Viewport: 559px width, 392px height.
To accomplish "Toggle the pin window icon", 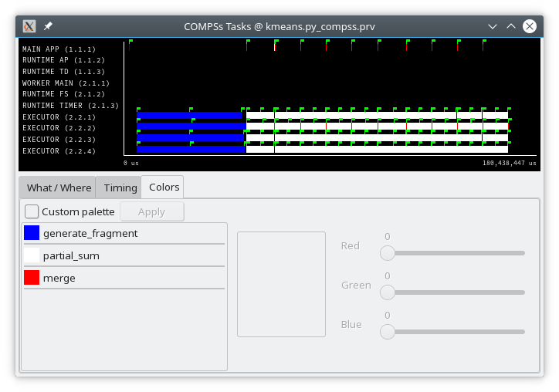I will click(x=48, y=26).
